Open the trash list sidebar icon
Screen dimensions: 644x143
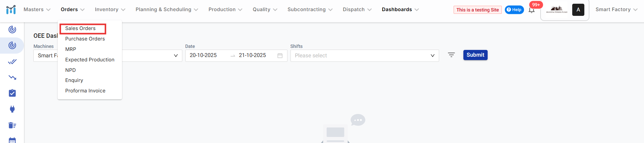point(12,125)
